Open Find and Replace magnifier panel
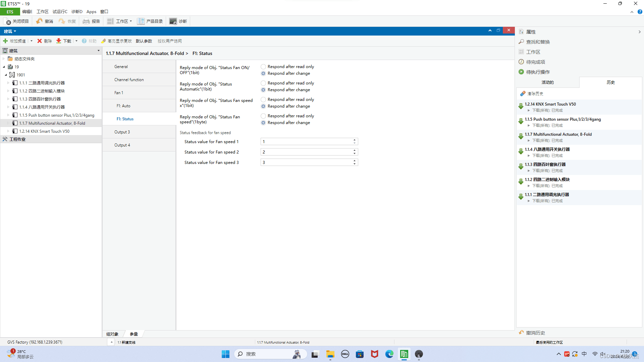Image resolution: width=644 pixels, height=362 pixels. pyautogui.click(x=521, y=42)
